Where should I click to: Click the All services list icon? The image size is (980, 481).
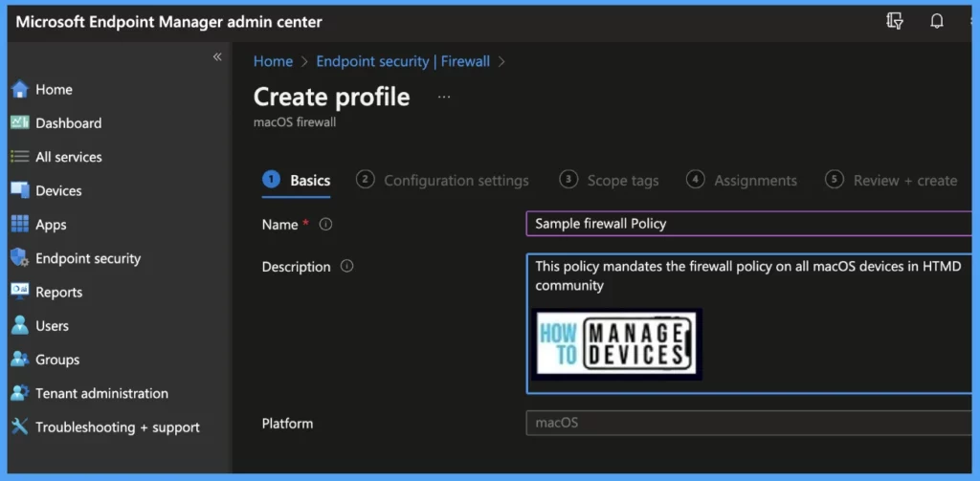tap(19, 157)
